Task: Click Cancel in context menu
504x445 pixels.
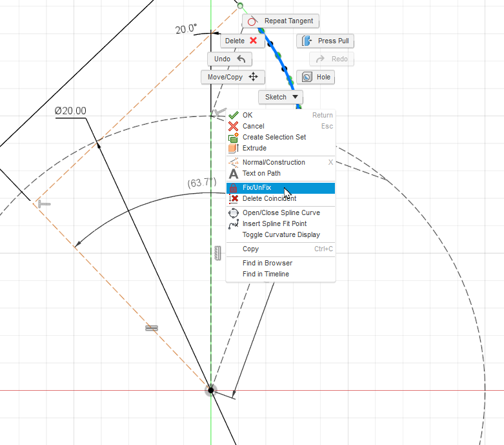Action: tap(253, 126)
